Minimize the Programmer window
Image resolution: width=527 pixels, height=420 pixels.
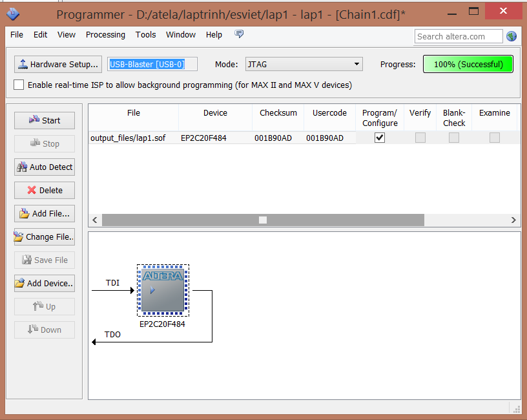click(x=452, y=13)
